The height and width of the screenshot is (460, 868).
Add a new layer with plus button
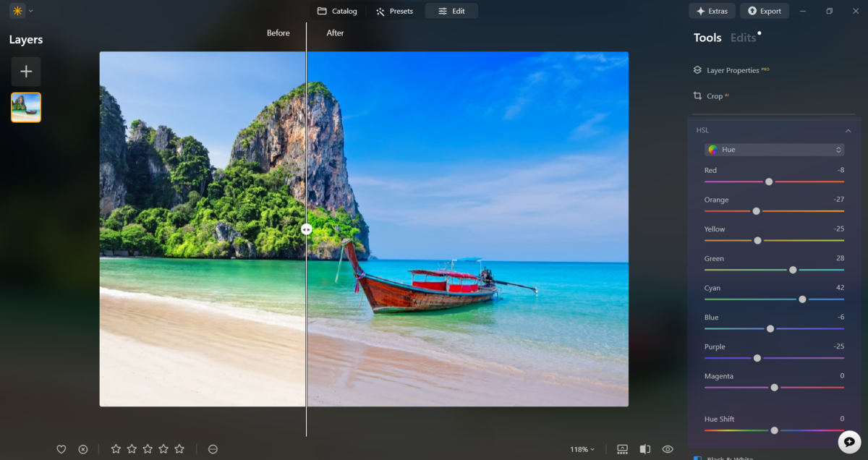(x=26, y=72)
